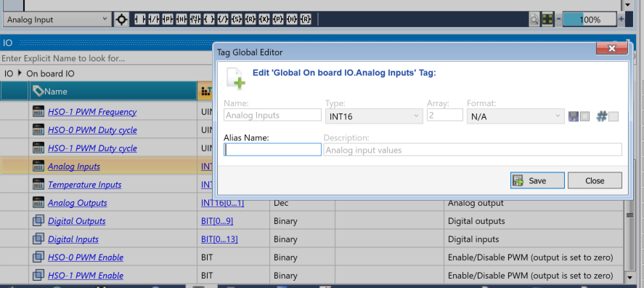Insert the round-bracket Reset (R) coil
Screen dimensions: 644x288
pos(250,19)
